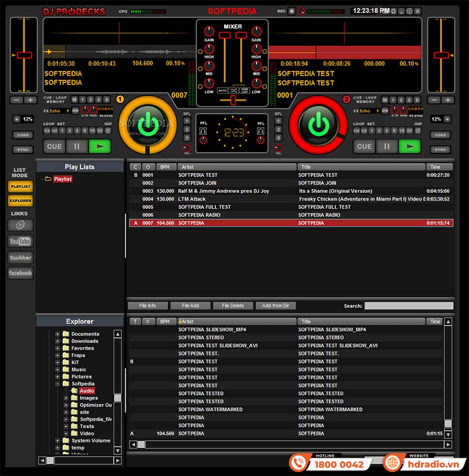469x476 pixels.
Task: Click inside the Search input field
Action: [409, 305]
